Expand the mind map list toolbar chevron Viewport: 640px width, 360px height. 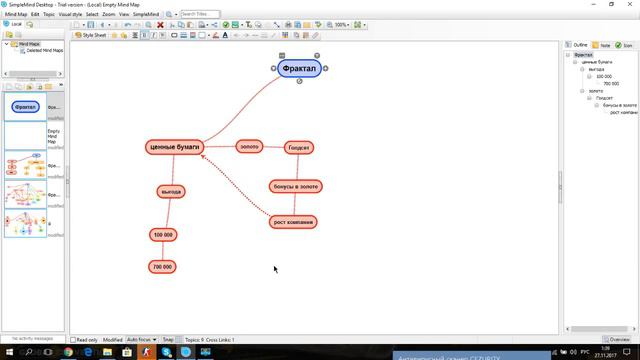click(61, 85)
